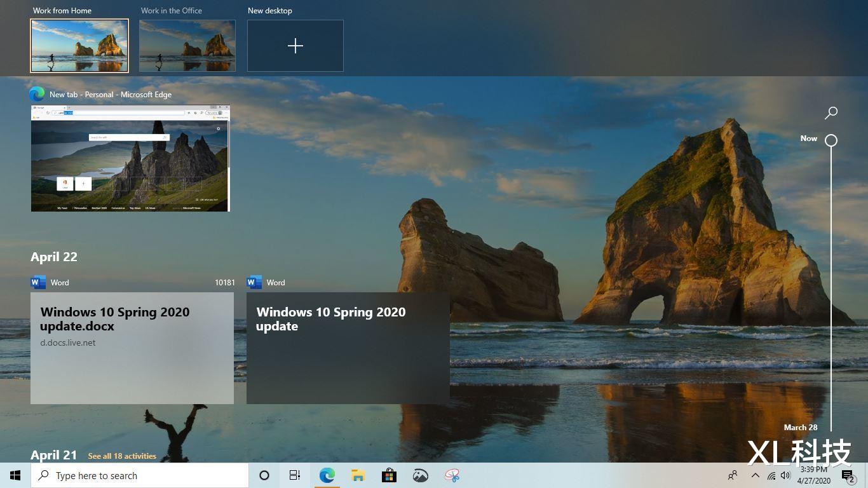Click the Word icon above the update.docx card
The height and width of the screenshot is (488, 868).
38,282
